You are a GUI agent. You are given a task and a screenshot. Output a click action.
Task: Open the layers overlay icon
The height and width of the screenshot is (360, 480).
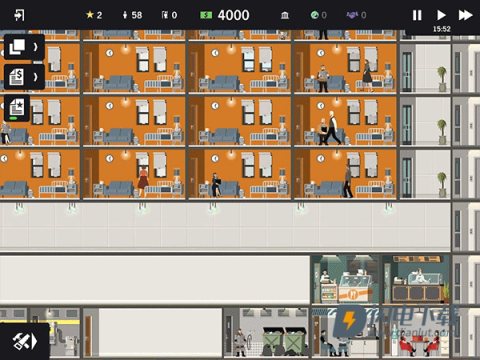point(17,47)
